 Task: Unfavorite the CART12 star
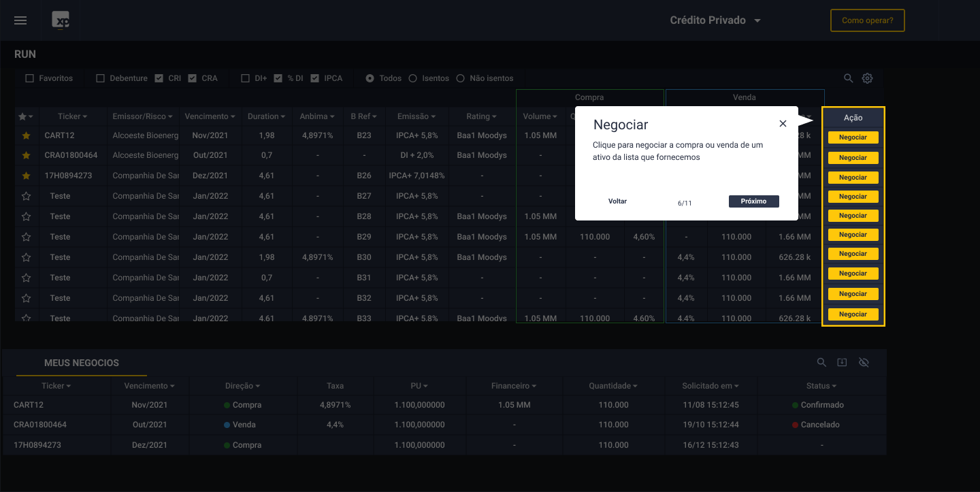27,136
